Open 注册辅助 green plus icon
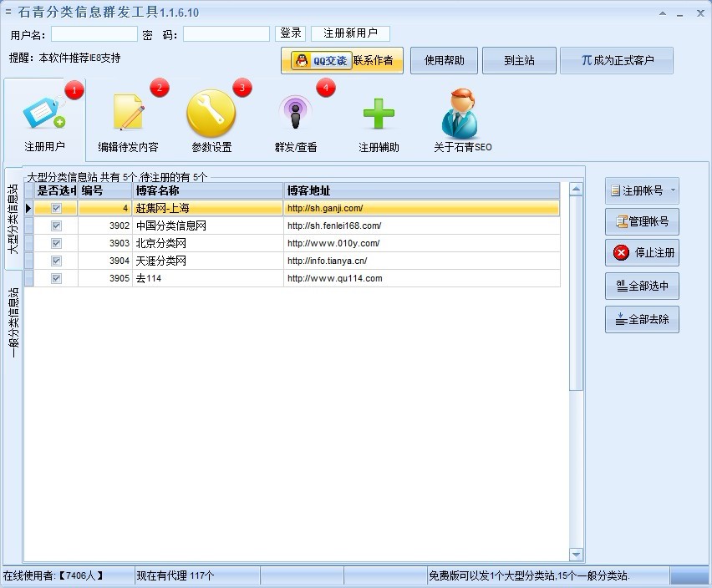 coord(379,114)
